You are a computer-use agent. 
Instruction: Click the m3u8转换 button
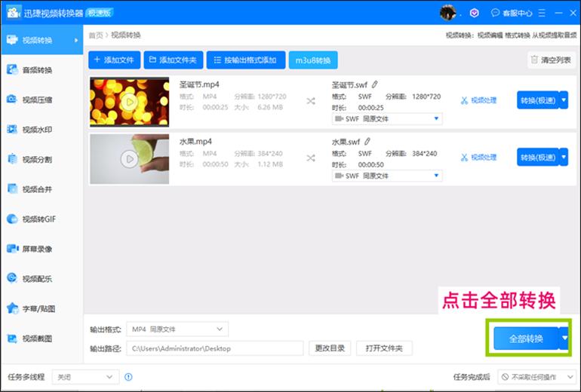click(313, 60)
